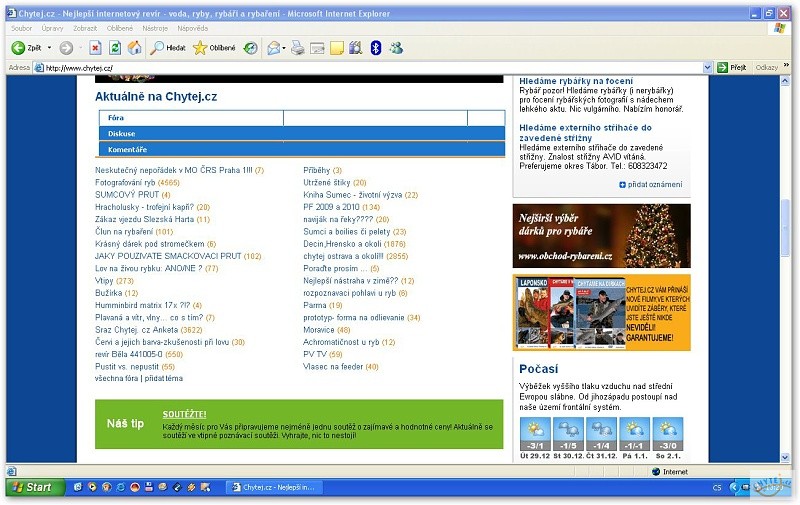Select the Fóra tab

pyautogui.click(x=191, y=118)
